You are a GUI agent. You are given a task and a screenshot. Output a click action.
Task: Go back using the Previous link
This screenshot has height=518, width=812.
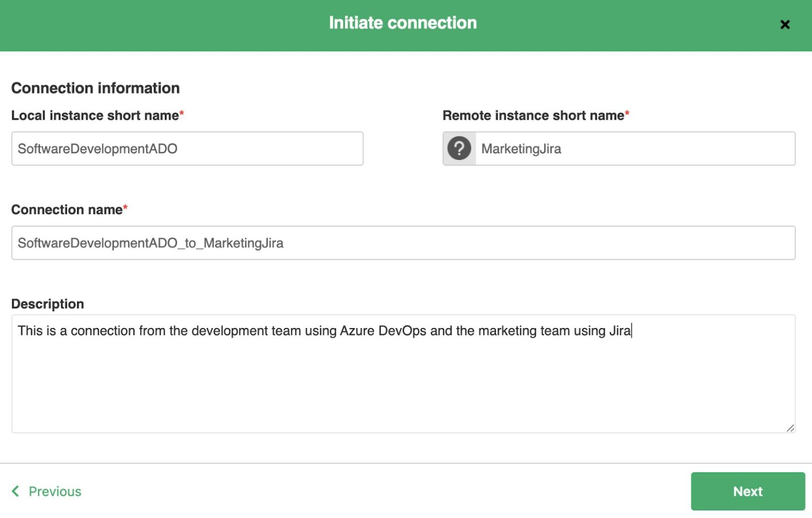(x=54, y=492)
